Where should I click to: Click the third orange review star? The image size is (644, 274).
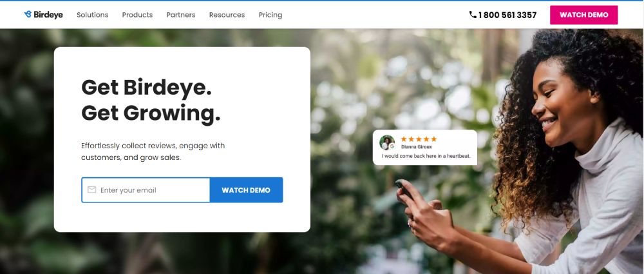(419, 139)
